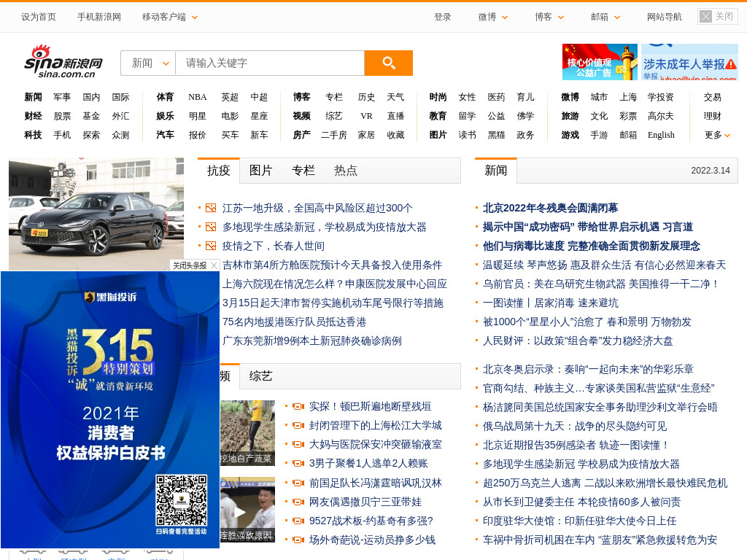747x560 pixels.
Task: Expand the 更多 navigation menu
Action: pyautogui.click(x=717, y=135)
